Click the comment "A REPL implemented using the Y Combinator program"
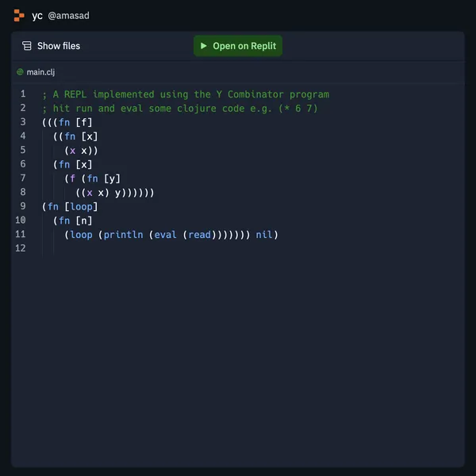This screenshot has height=476, width=476. [x=191, y=94]
